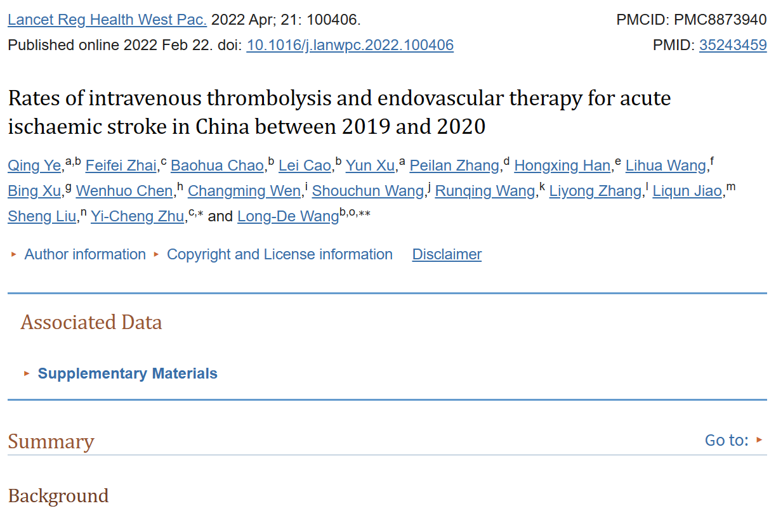This screenshot has height=532, width=776.
Task: Open author Wenhuo Chen's link
Action: click(124, 191)
